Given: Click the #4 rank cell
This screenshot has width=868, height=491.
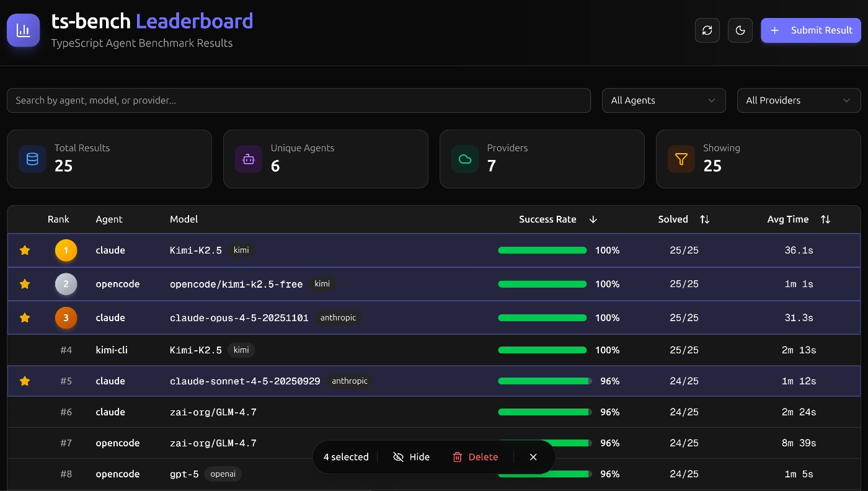Looking at the screenshot, I should pos(66,350).
